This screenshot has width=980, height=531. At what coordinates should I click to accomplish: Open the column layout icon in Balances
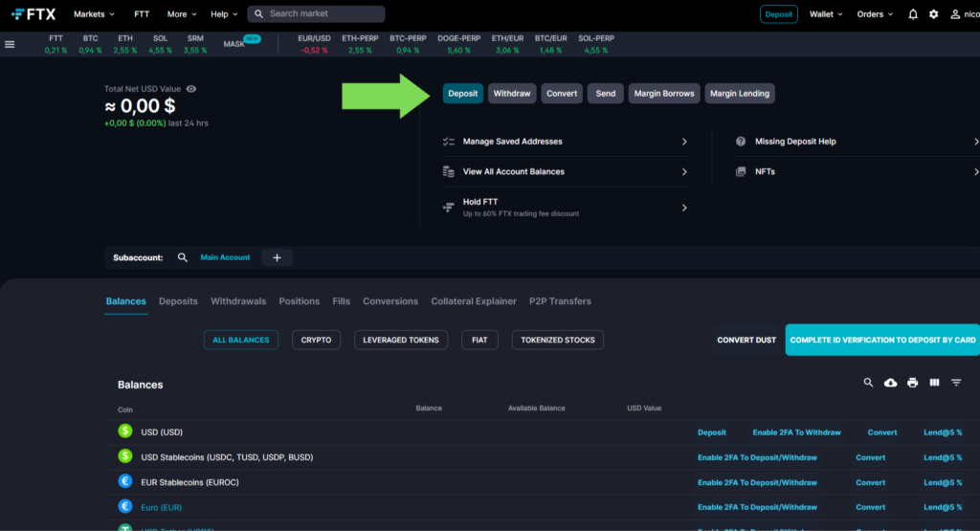(x=935, y=383)
